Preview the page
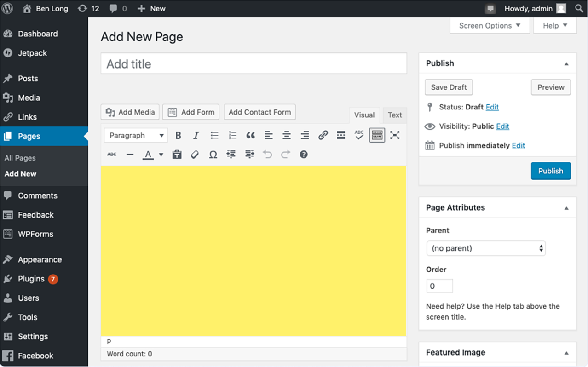 551,87
